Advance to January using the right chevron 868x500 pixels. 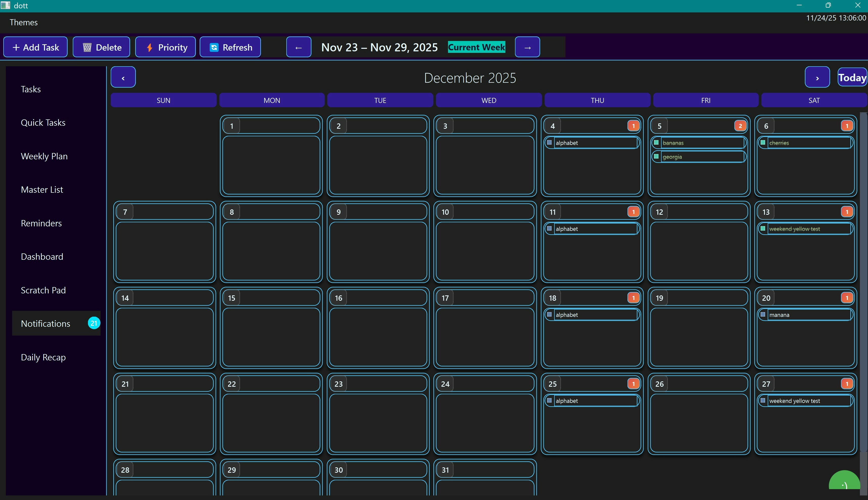click(x=817, y=77)
